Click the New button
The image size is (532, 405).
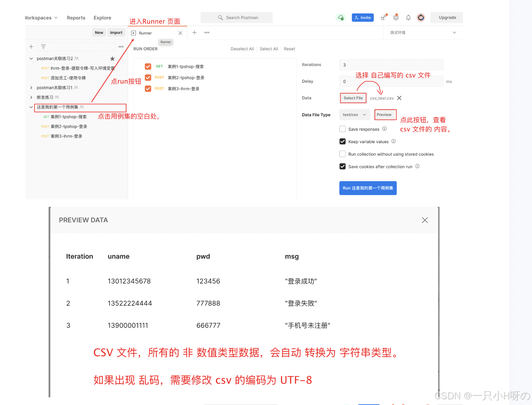(99, 33)
